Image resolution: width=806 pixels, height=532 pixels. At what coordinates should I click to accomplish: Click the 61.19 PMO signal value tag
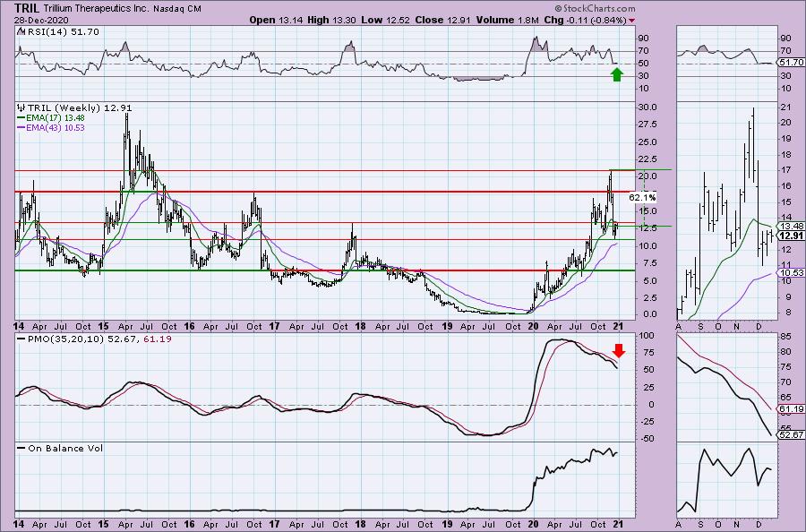tap(792, 409)
